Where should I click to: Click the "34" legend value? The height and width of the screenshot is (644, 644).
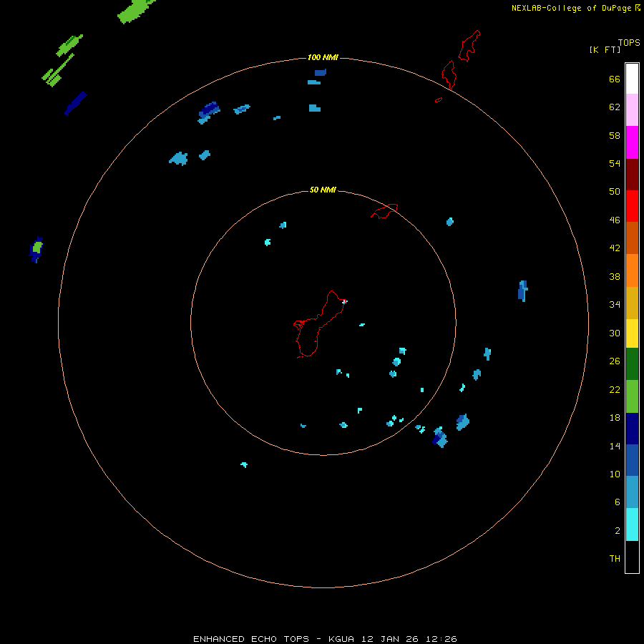click(x=615, y=305)
